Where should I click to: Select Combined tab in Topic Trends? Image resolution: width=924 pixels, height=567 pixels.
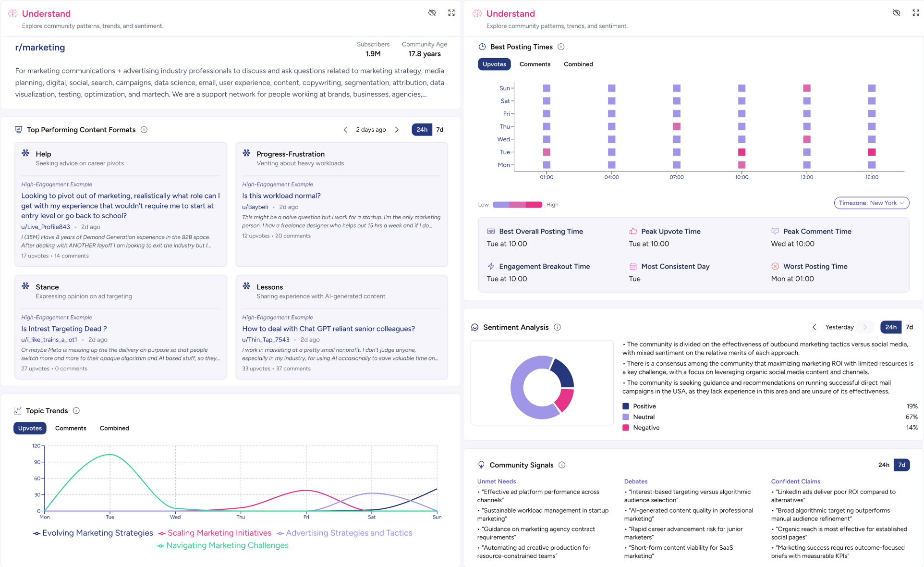(114, 428)
